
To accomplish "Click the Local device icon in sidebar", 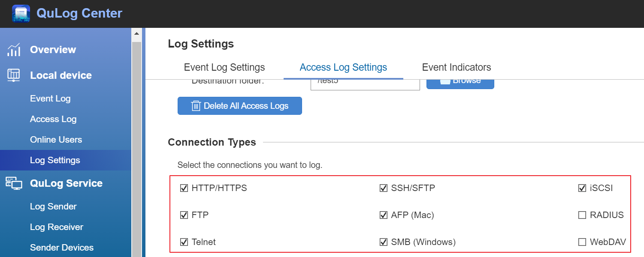I will click(x=14, y=75).
